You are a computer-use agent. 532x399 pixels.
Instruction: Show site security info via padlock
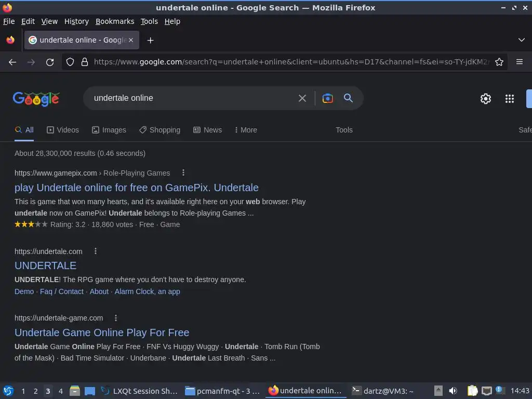tap(85, 62)
